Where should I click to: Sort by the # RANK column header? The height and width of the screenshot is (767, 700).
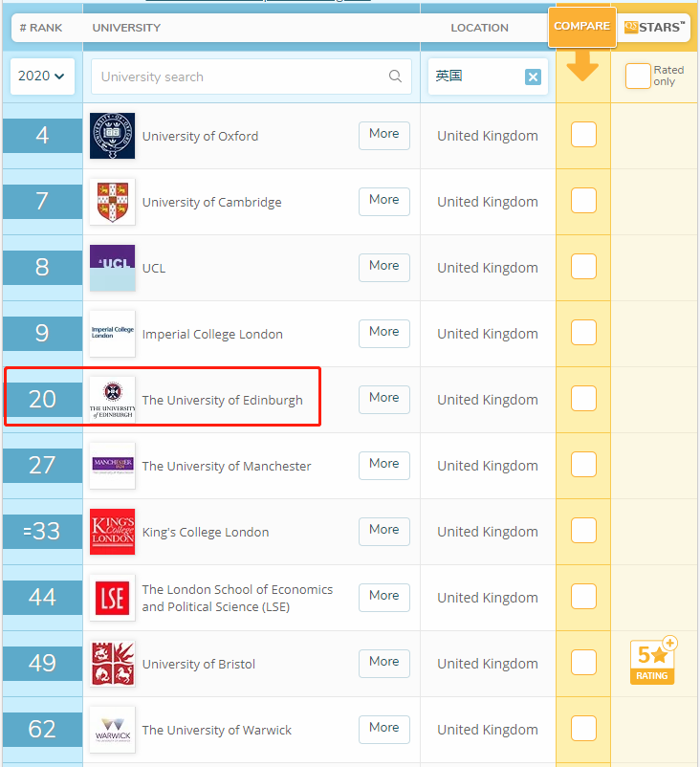coord(41,28)
